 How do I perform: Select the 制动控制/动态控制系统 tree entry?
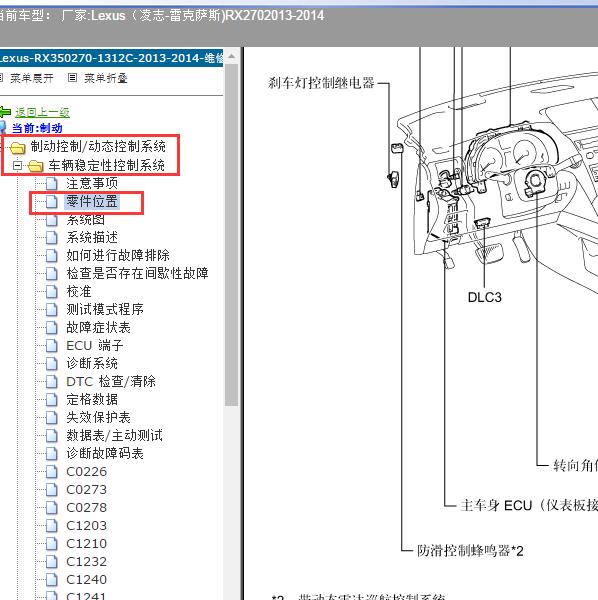pyautogui.click(x=98, y=147)
